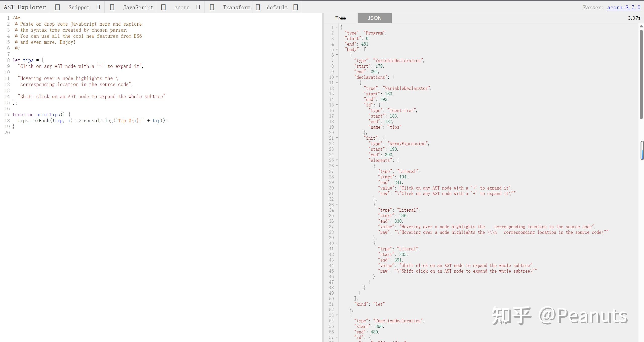This screenshot has height=342, width=644.
Task: Open the acorn-8.7.0 parser link
Action: point(624,8)
